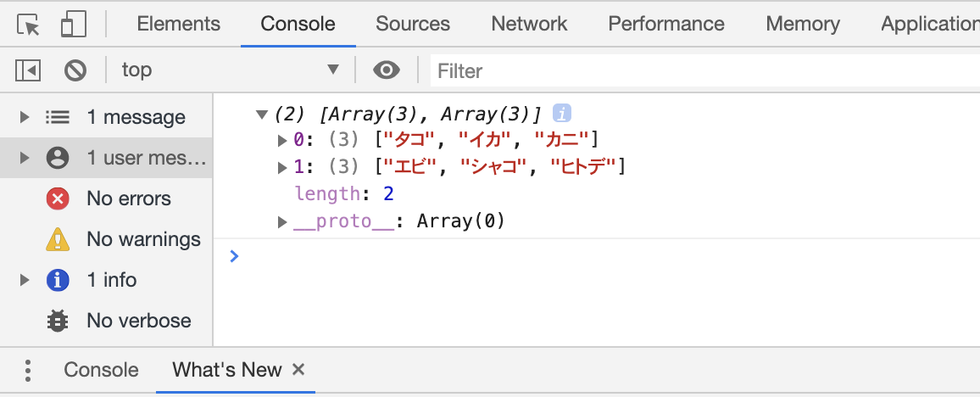Click the list icon beside 1 message
This screenshot has width=980, height=397.
pyautogui.click(x=57, y=117)
